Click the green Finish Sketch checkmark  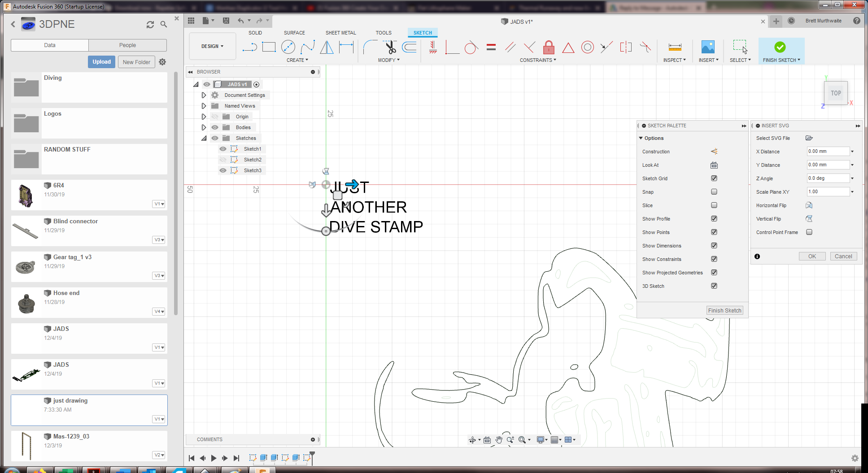pos(780,47)
